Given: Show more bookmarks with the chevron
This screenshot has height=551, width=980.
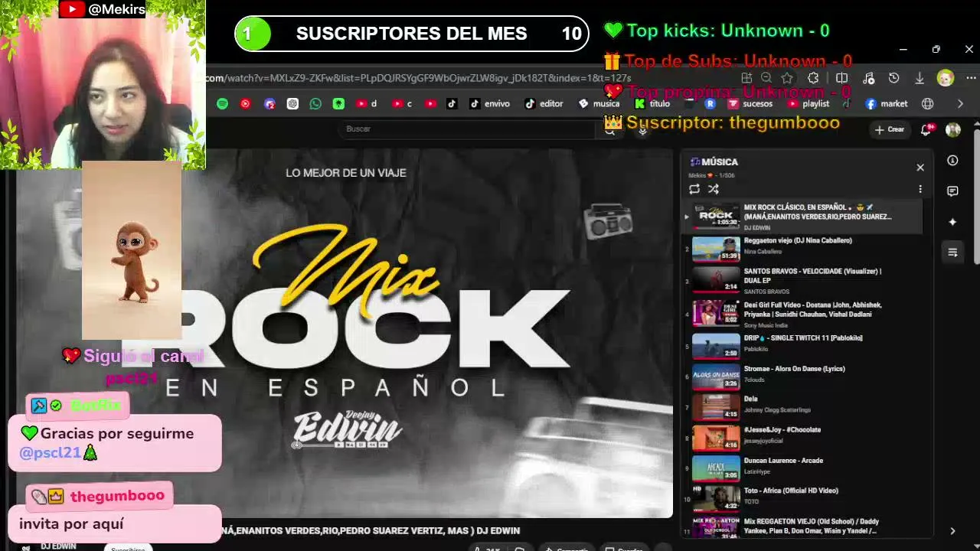Looking at the screenshot, I should point(960,104).
